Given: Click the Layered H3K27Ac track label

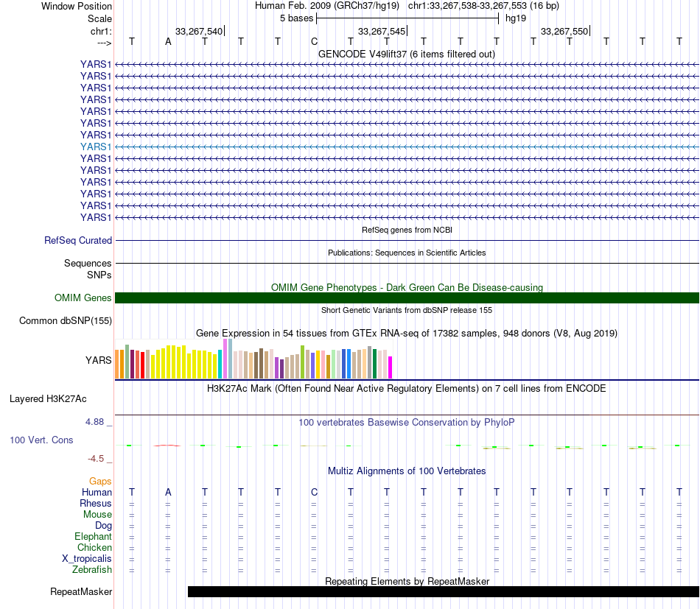Looking at the screenshot, I should pos(48,399).
